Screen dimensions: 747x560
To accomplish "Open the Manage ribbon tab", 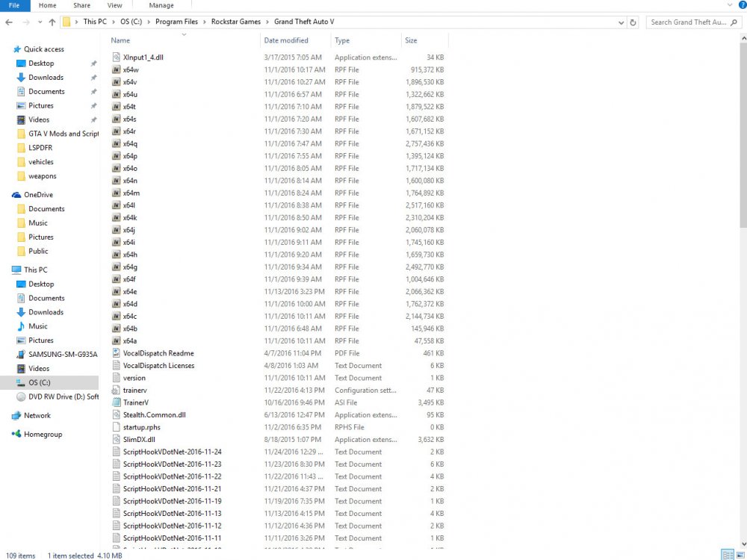I will click(161, 5).
